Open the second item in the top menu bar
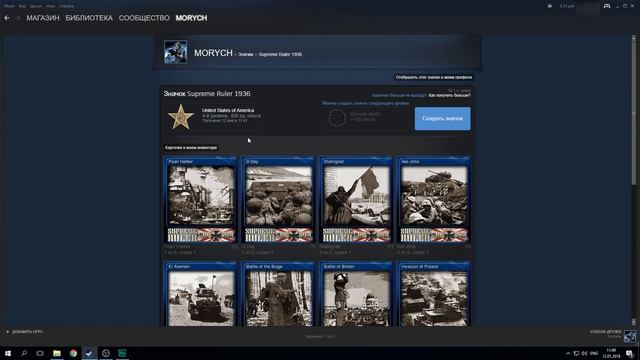 (x=22, y=6)
